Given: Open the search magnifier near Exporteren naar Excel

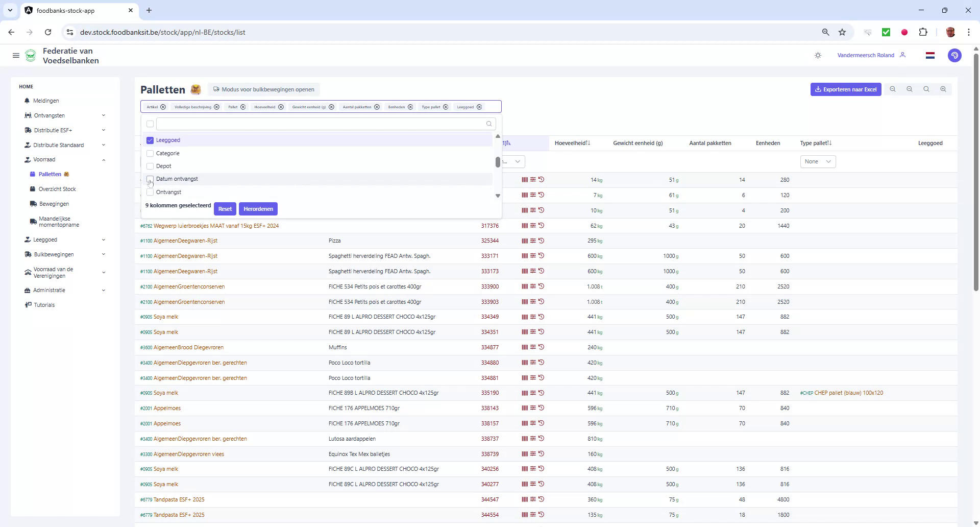Looking at the screenshot, I should [926, 89].
